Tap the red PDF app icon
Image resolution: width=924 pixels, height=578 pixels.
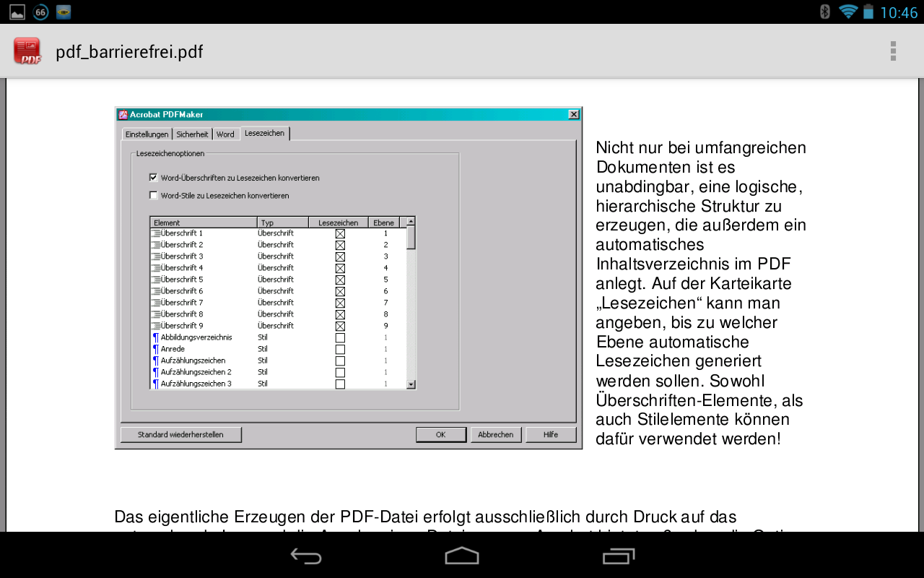[28, 51]
